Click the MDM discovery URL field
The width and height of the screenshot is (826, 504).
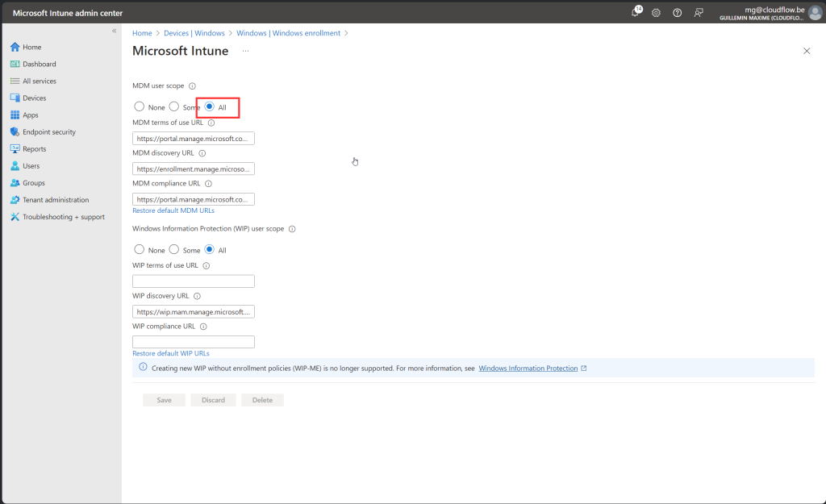point(194,169)
